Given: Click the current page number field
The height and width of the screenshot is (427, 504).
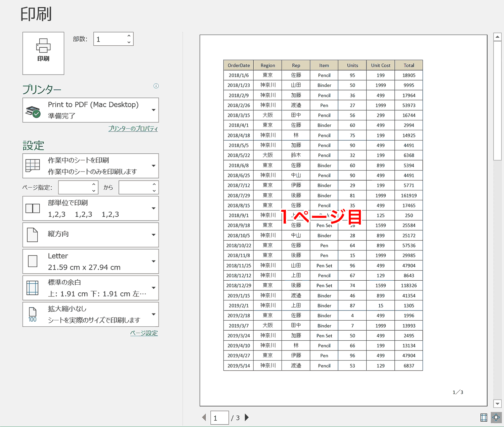Looking at the screenshot, I should coord(220,418).
